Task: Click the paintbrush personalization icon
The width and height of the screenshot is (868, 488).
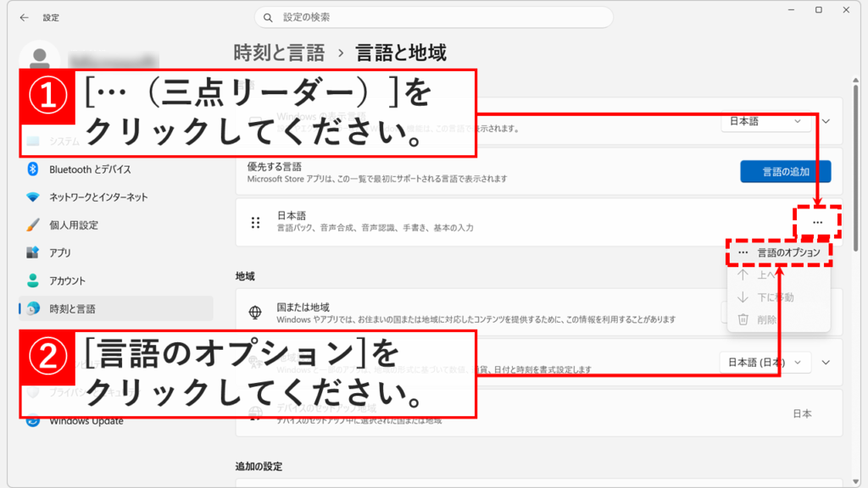Action: [33, 225]
